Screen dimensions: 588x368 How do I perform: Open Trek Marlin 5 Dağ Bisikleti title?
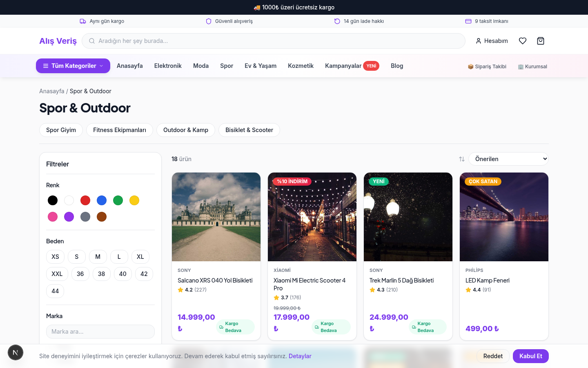point(401,280)
